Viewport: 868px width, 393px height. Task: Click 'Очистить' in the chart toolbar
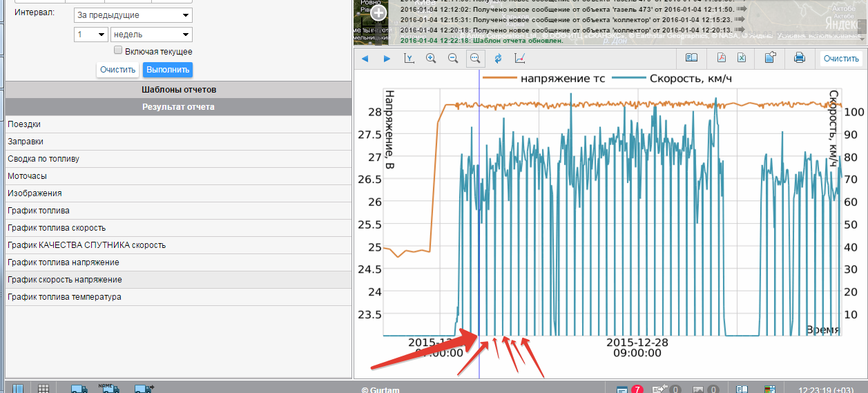tap(840, 59)
